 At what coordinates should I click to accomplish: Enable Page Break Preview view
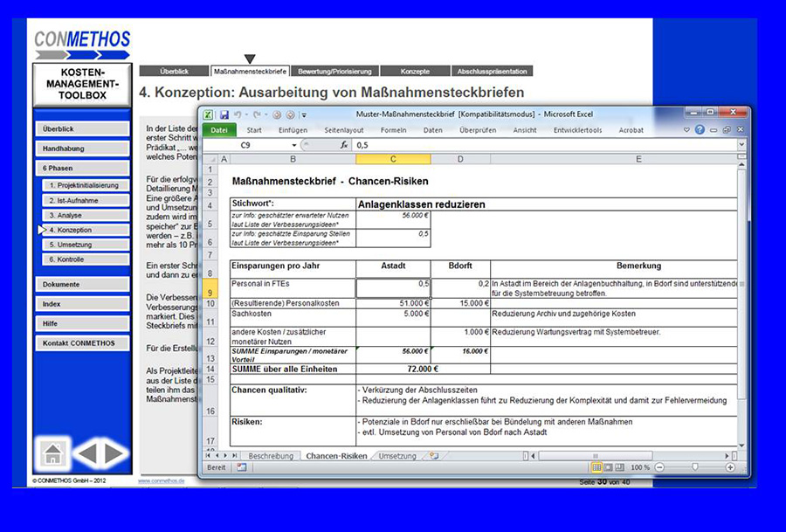tap(621, 468)
